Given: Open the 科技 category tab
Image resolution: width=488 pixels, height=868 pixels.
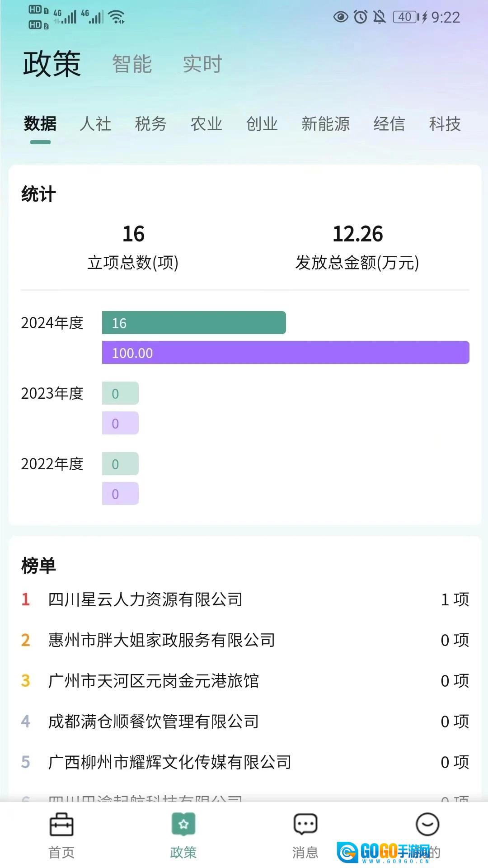Looking at the screenshot, I should point(445,123).
